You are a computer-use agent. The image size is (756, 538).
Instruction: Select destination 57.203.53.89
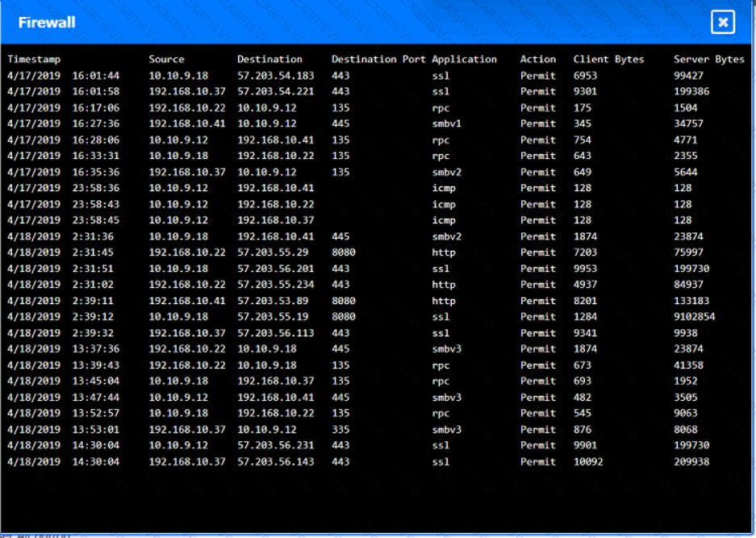click(273, 302)
